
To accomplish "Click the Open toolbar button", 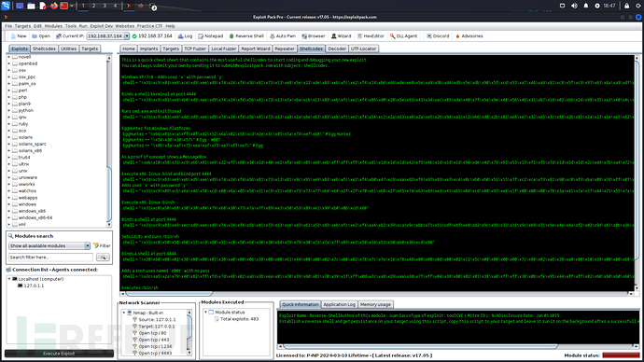I will tap(41, 36).
